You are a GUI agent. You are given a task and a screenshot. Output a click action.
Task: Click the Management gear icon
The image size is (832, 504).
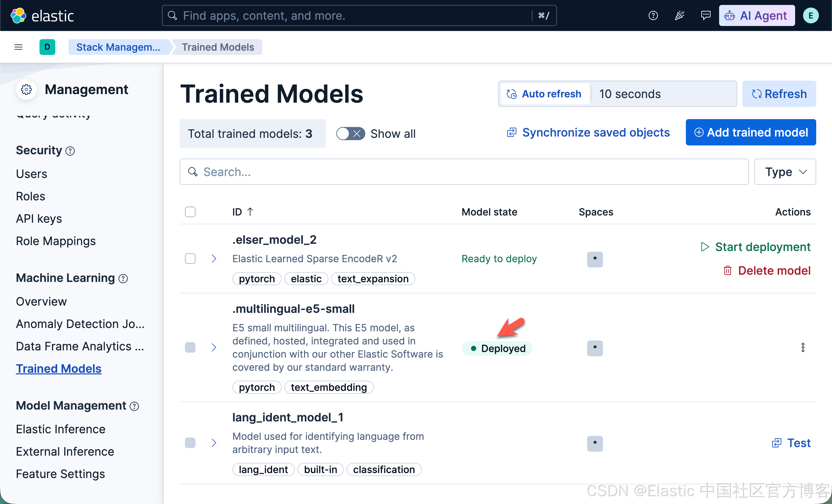26,89
